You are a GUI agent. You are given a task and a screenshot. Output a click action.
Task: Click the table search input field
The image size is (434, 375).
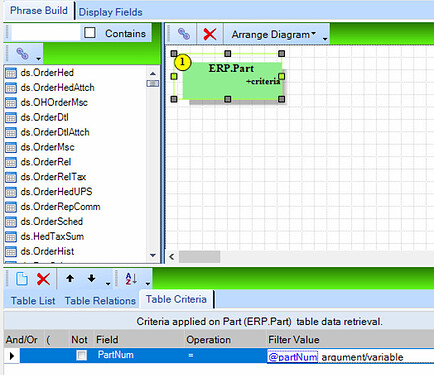coord(46,33)
